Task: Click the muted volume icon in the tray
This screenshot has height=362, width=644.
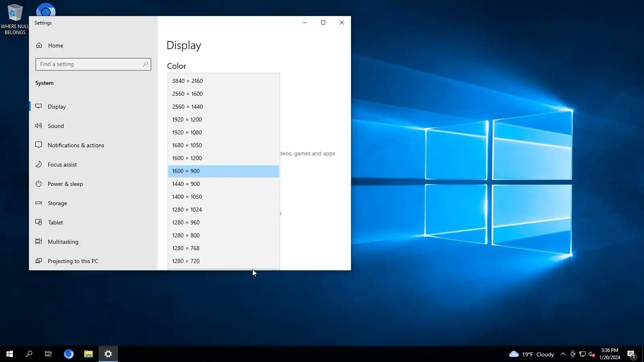Action: pyautogui.click(x=592, y=354)
